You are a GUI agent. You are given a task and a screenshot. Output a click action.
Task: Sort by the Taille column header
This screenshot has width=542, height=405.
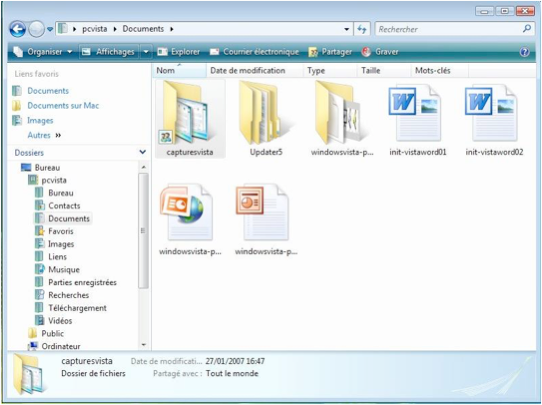[x=371, y=71]
